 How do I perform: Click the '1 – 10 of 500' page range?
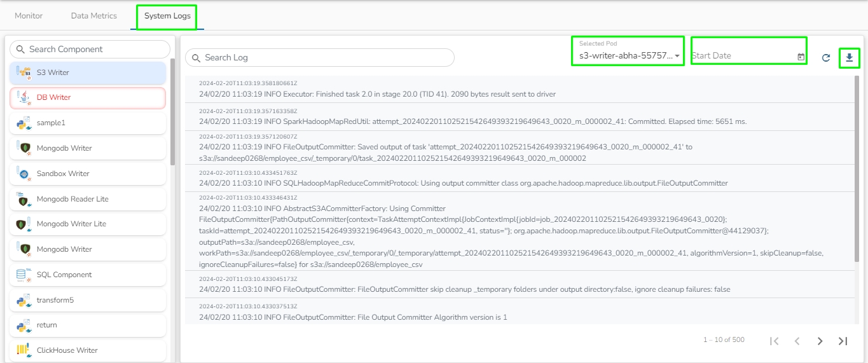724,340
